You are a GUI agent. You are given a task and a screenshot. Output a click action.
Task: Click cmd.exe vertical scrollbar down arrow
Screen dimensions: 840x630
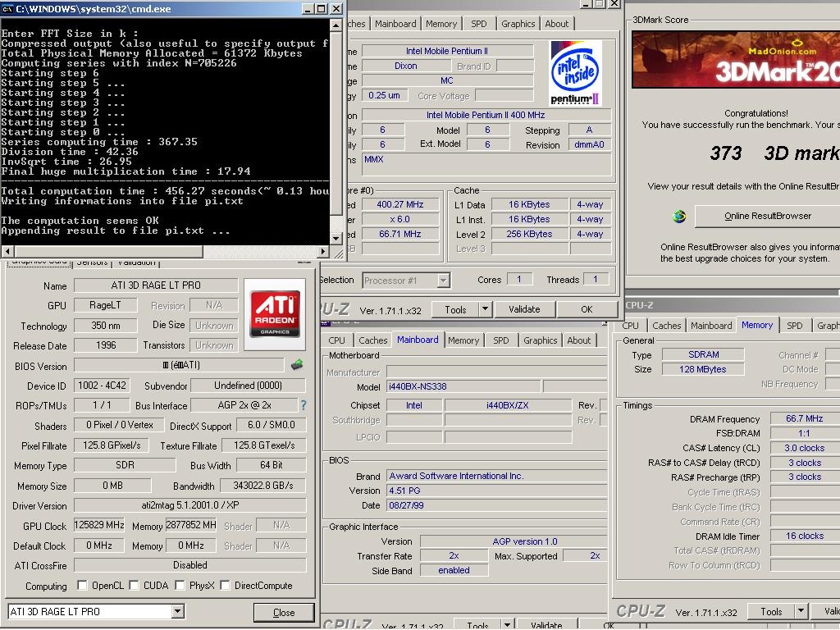point(336,239)
